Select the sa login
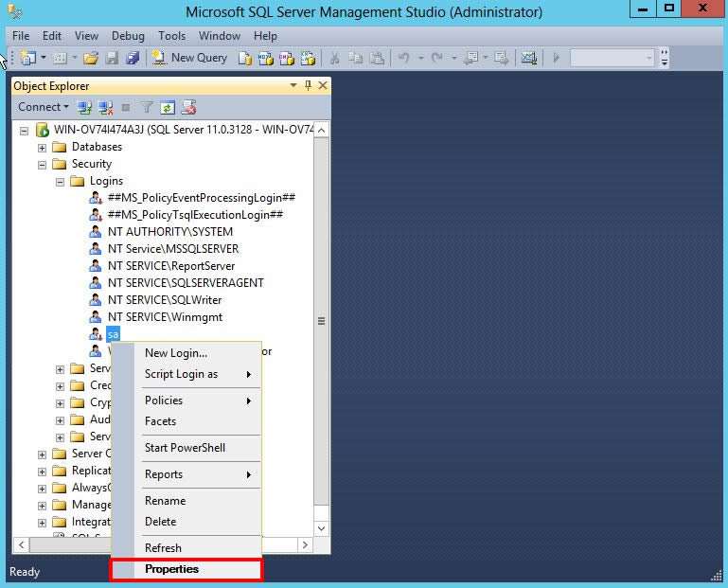Image resolution: width=728 pixels, height=588 pixels. click(x=113, y=334)
